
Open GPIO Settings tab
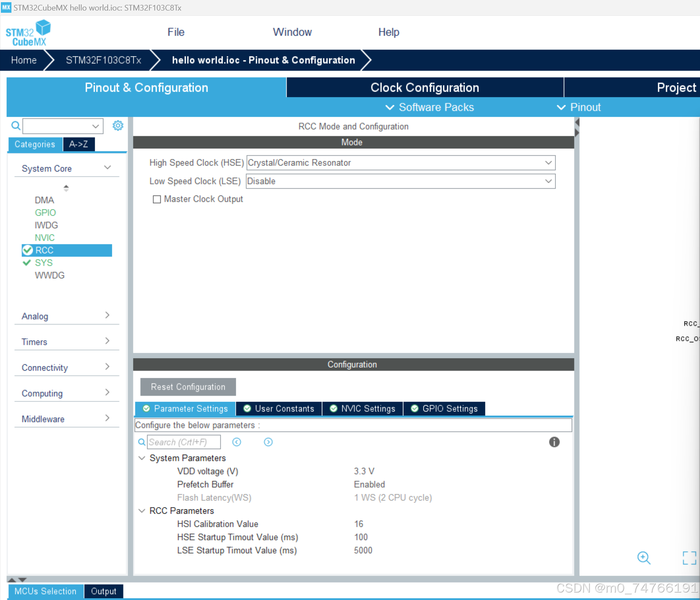click(444, 409)
